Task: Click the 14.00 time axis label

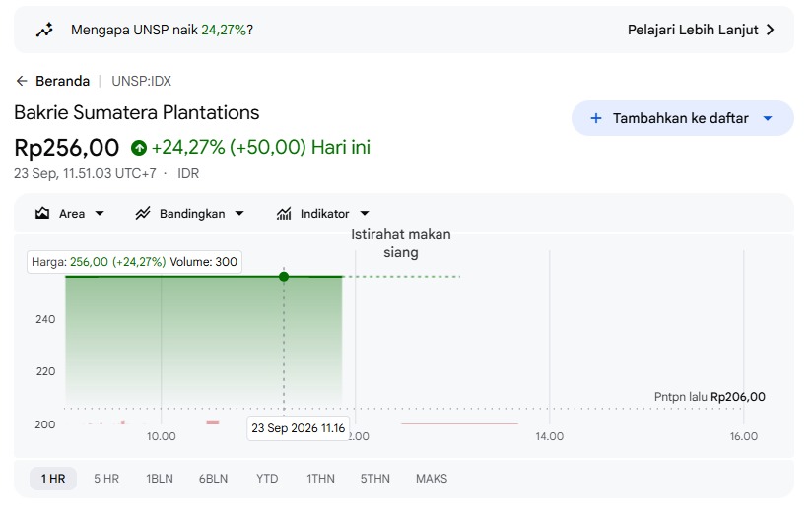Action: tap(550, 436)
